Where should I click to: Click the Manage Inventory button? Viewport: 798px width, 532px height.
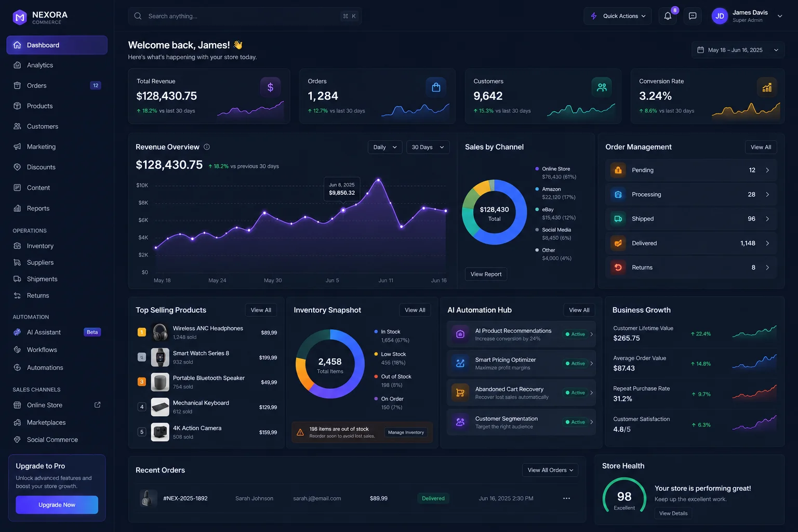point(406,432)
